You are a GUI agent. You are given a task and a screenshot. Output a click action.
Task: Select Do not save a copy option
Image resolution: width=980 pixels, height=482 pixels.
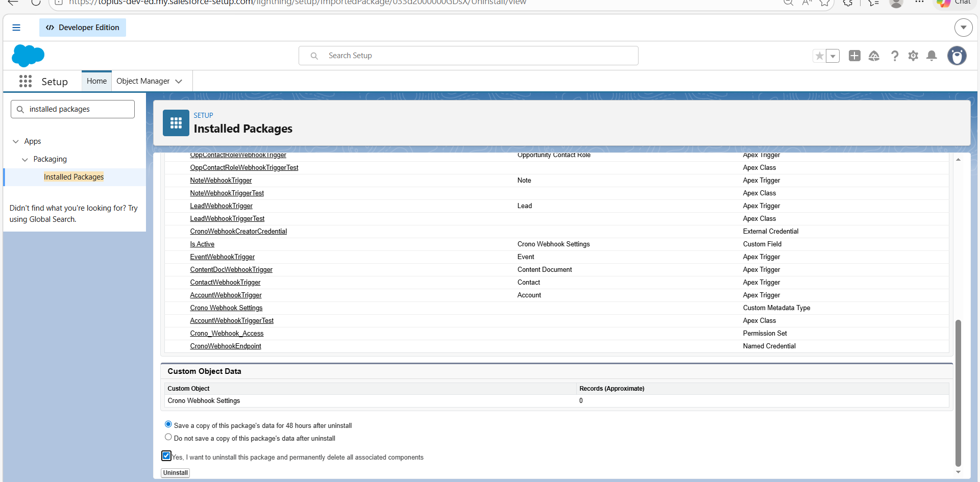(168, 437)
